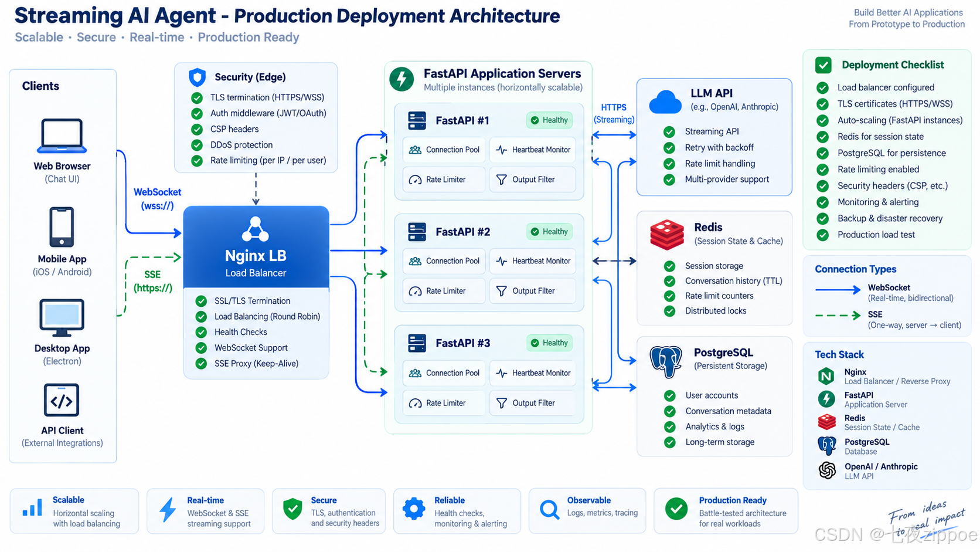This screenshot has height=552, width=980.
Task: Click the FastAPI #1 Healthy badge
Action: click(549, 120)
